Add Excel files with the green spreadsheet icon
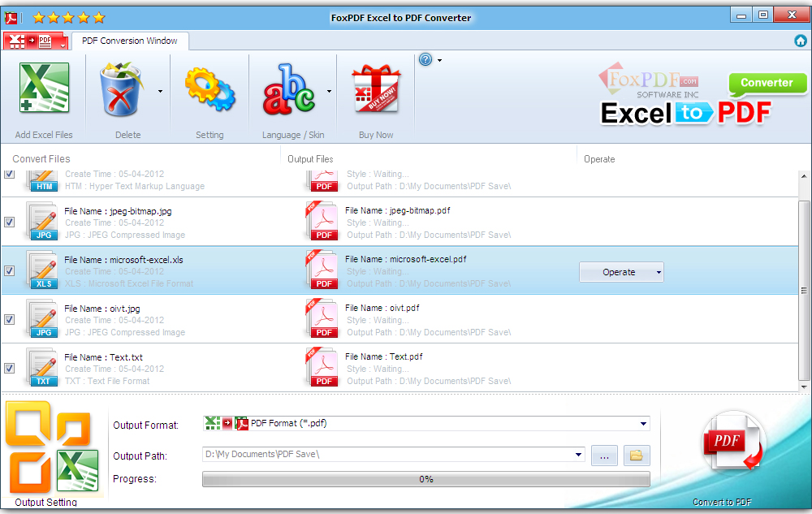The height and width of the screenshot is (514, 812). pyautogui.click(x=44, y=88)
